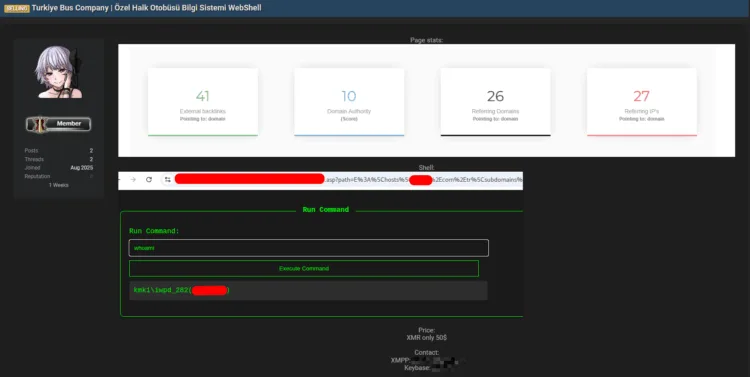Click the Run Command input field
750x377 pixels.
click(309, 248)
